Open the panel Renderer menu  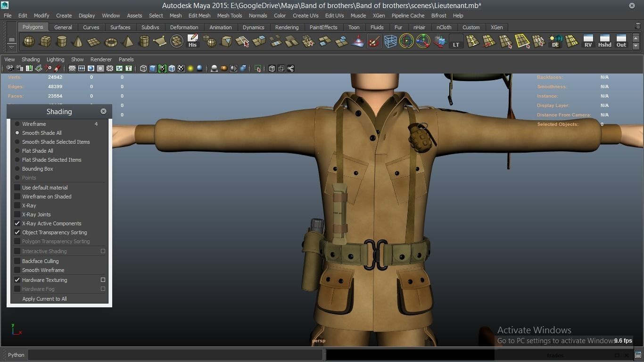pos(101,59)
